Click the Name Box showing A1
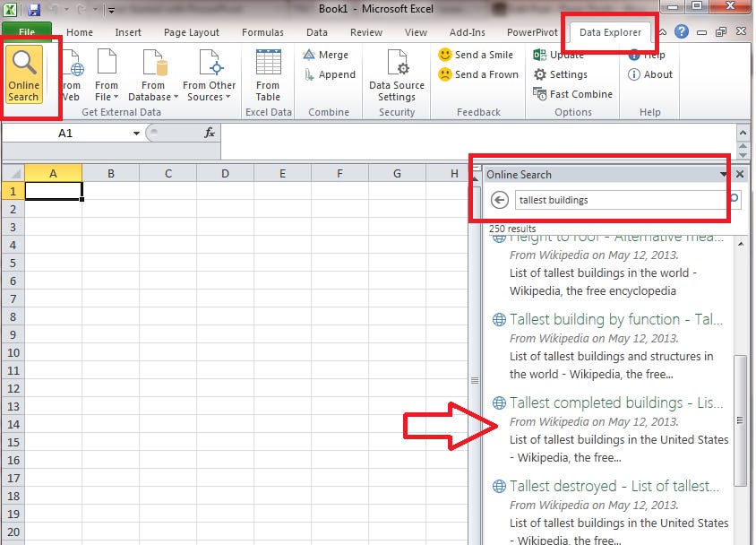 coord(65,134)
